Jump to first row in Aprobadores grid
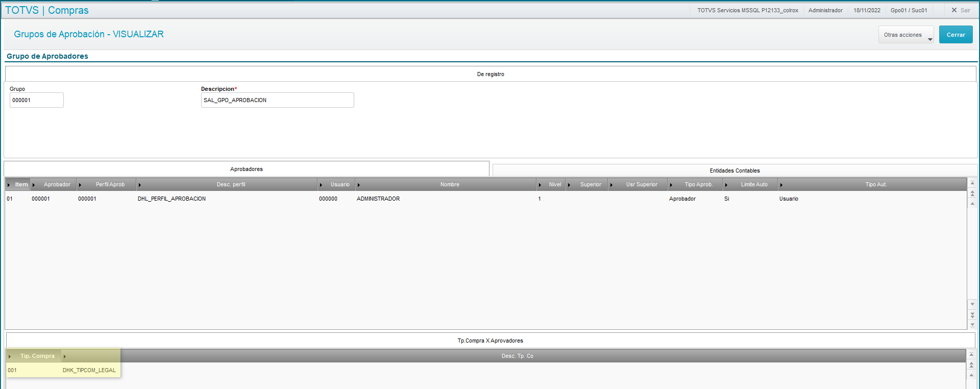 click(x=972, y=183)
